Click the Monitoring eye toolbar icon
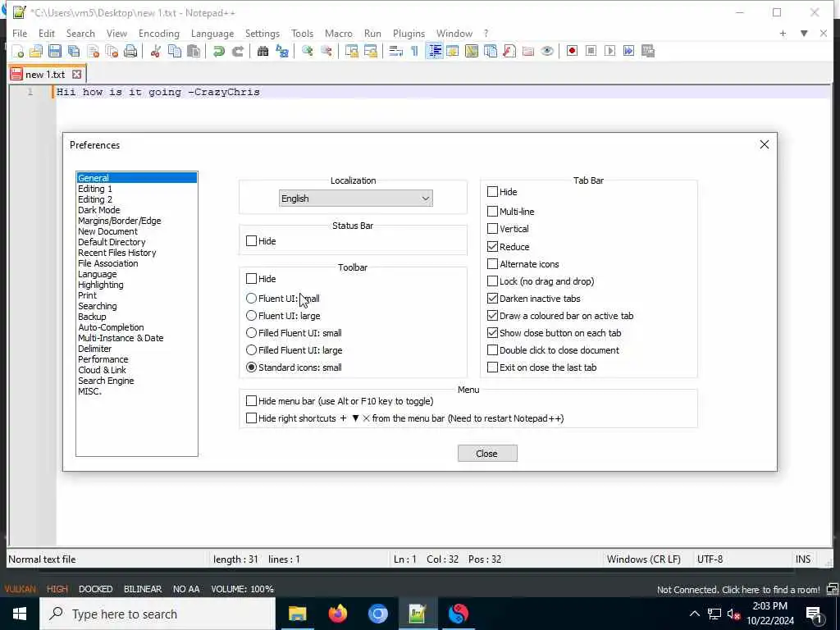The height and width of the screenshot is (630, 840). click(547, 51)
